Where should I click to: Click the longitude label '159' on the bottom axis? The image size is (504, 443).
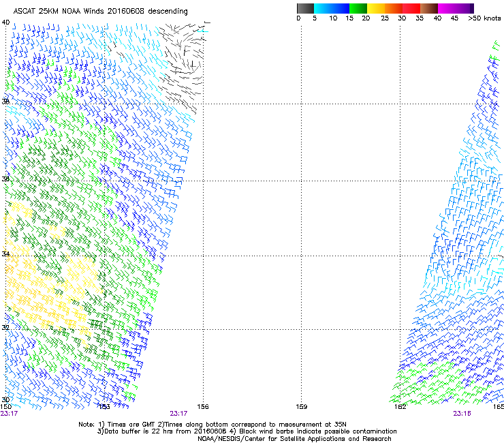click(x=302, y=407)
